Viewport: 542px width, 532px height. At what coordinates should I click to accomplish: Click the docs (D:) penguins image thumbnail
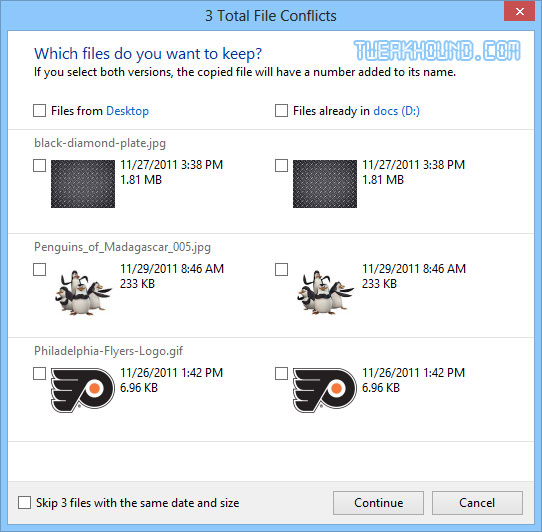pos(325,292)
